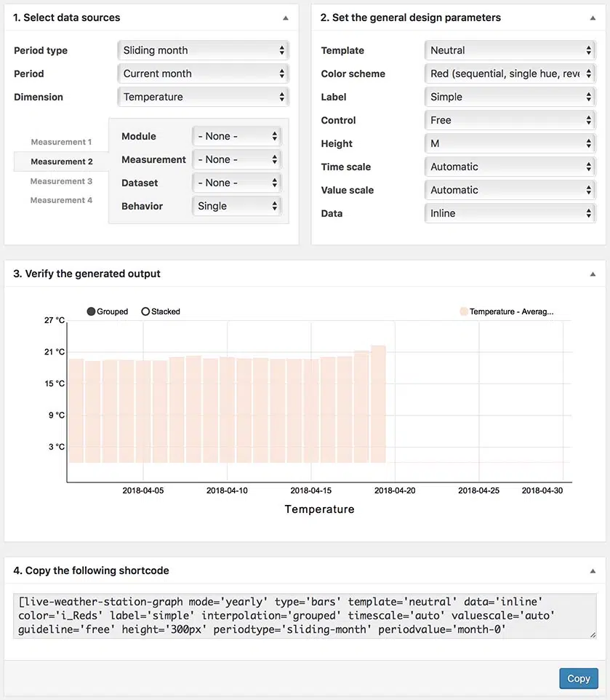Switch to the Measurement 3 tab
The image size is (610, 700).
(61, 181)
